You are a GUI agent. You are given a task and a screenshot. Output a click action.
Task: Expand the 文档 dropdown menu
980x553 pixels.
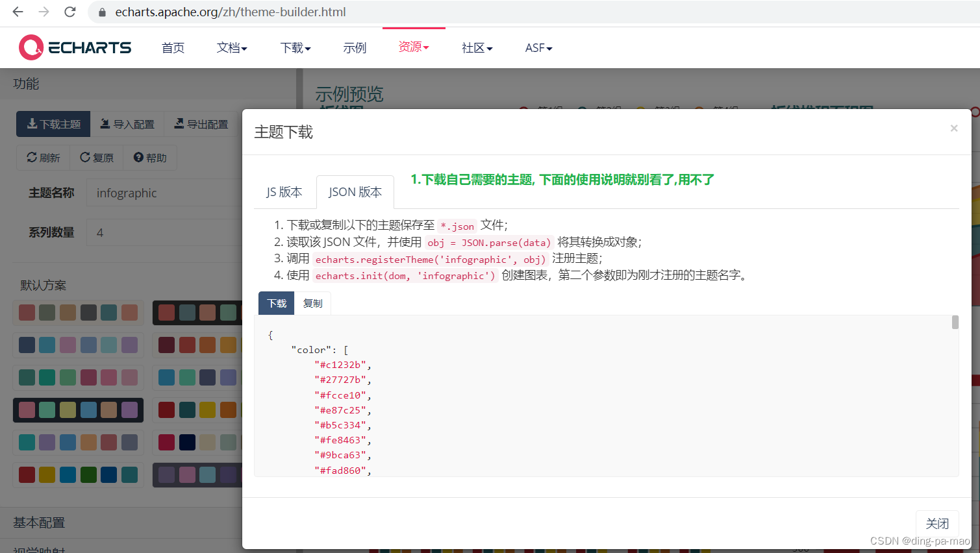pyautogui.click(x=231, y=47)
